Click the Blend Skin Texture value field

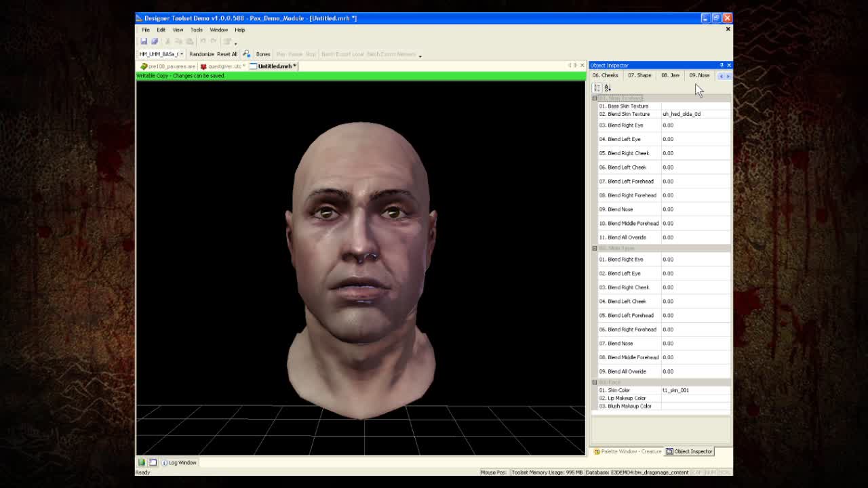[x=696, y=114]
